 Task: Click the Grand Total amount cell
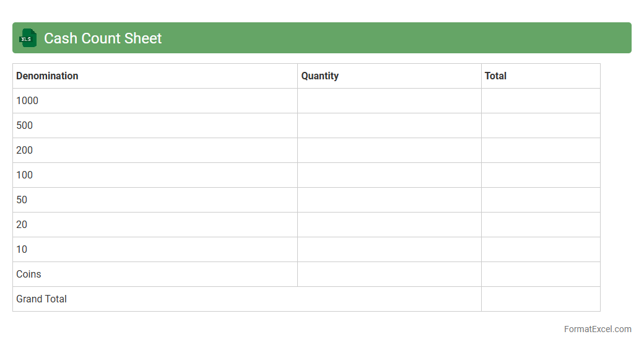541,299
